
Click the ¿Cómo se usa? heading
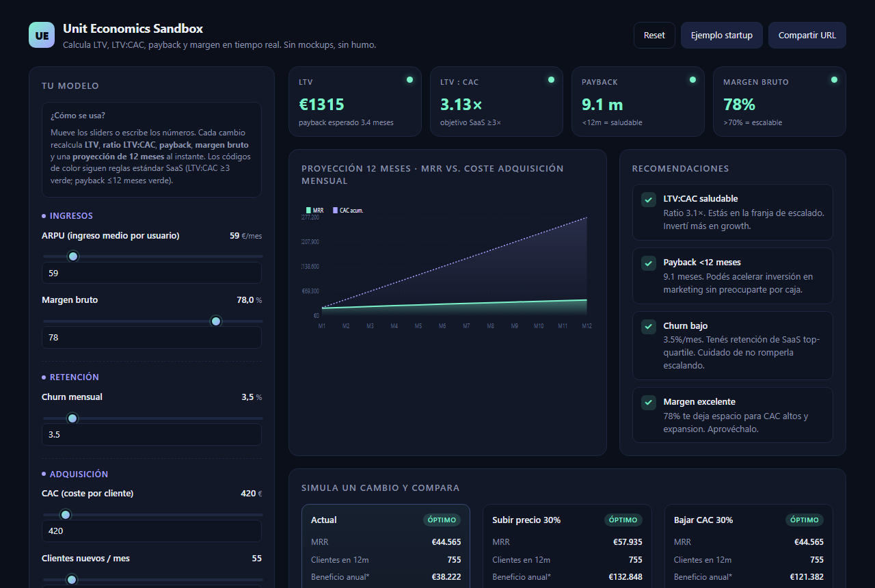pos(78,116)
